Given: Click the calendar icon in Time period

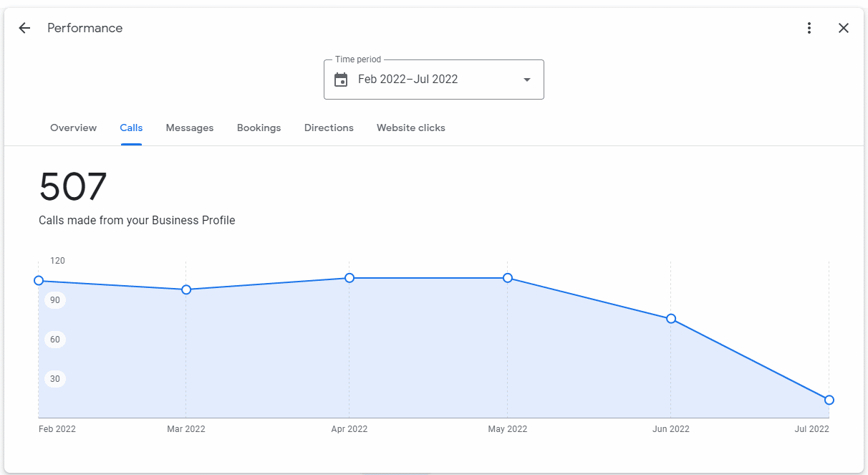Looking at the screenshot, I should point(341,80).
